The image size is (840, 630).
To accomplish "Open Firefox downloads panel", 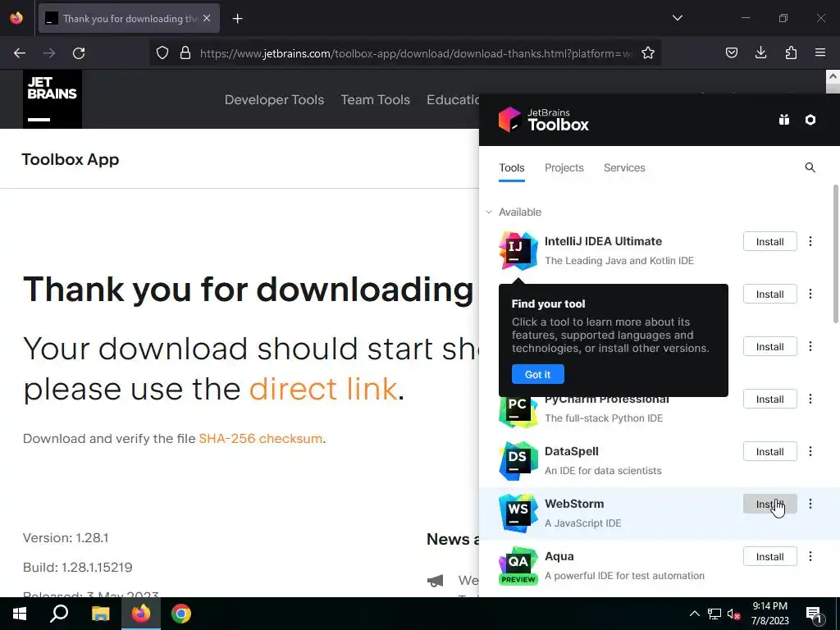I will click(760, 52).
